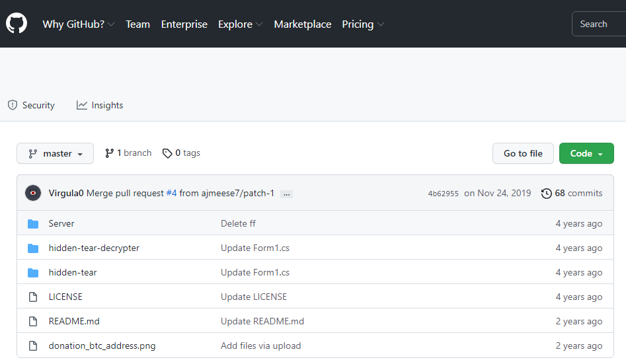Click the hidden-tear folder icon
Viewport: 626px width, 364px height.
tap(33, 273)
